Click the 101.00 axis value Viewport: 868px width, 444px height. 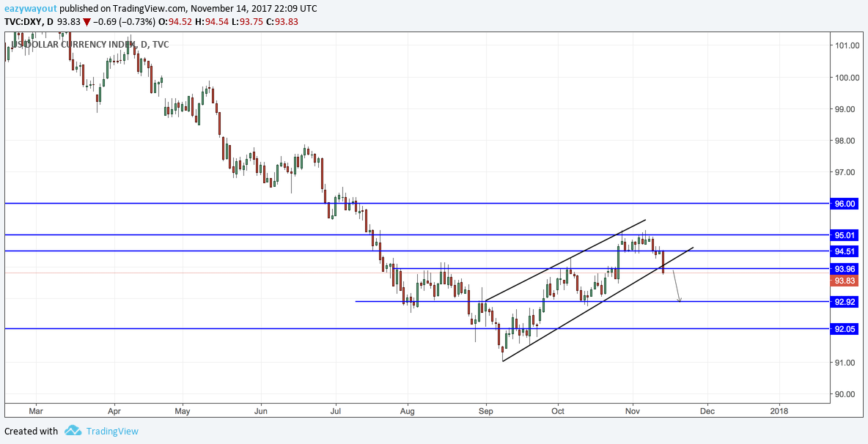point(846,46)
